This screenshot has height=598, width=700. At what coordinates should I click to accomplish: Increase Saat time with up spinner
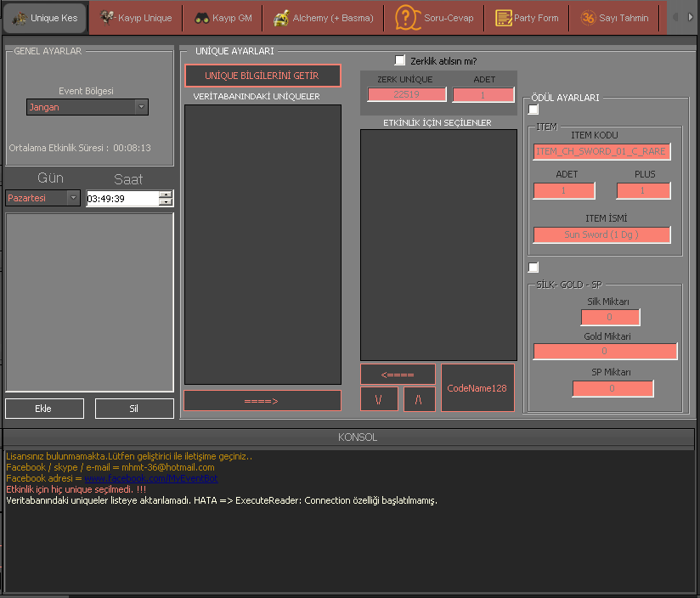tap(166, 195)
